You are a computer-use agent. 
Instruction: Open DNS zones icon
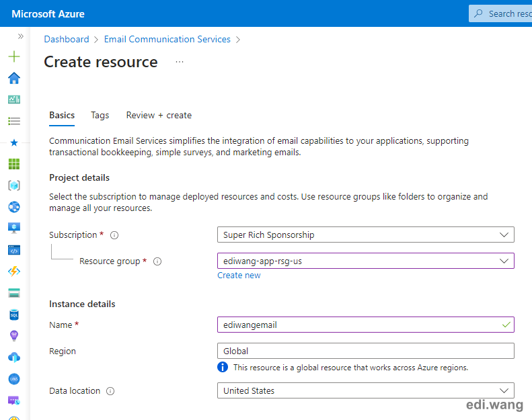point(14,379)
